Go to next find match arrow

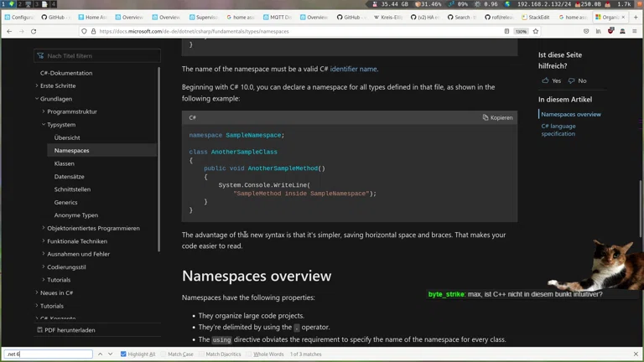click(110, 354)
